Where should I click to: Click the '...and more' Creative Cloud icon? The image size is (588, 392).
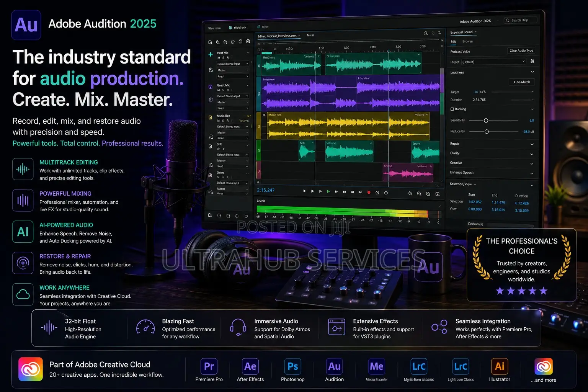[544, 367]
